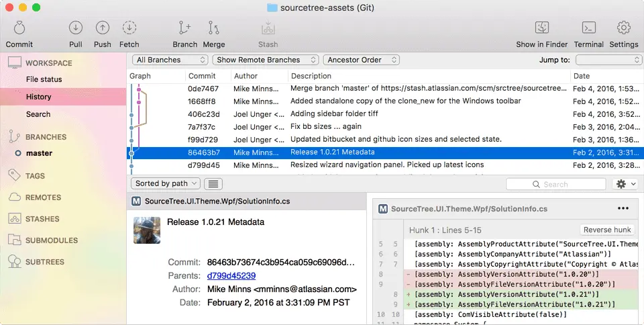
Task: Open the Terminal toolbar icon
Action: click(589, 28)
